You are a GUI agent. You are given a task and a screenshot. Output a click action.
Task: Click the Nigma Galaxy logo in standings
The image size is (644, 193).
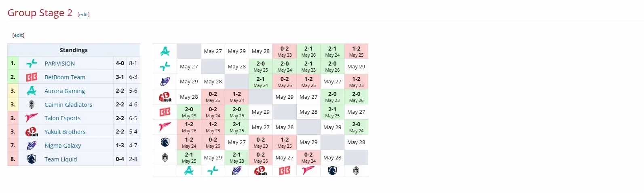click(x=32, y=146)
